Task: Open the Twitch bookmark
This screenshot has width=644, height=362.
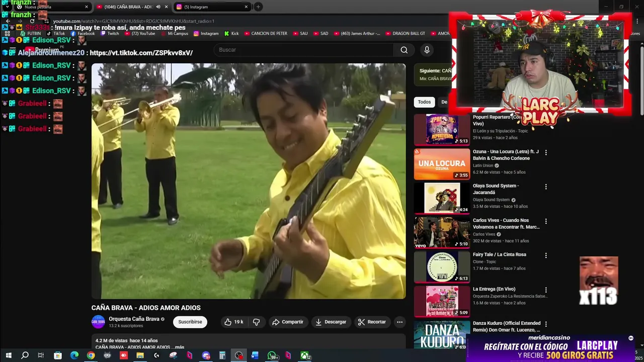Action: coord(110,34)
